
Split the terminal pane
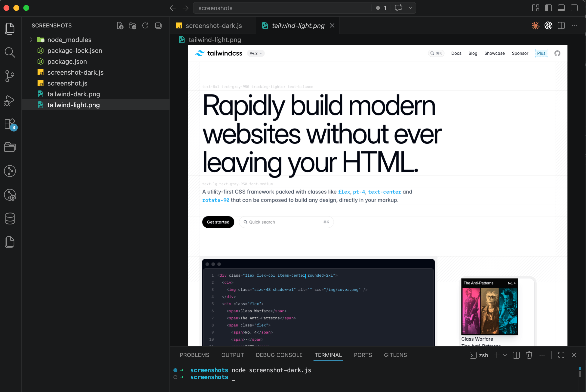[x=516, y=355]
